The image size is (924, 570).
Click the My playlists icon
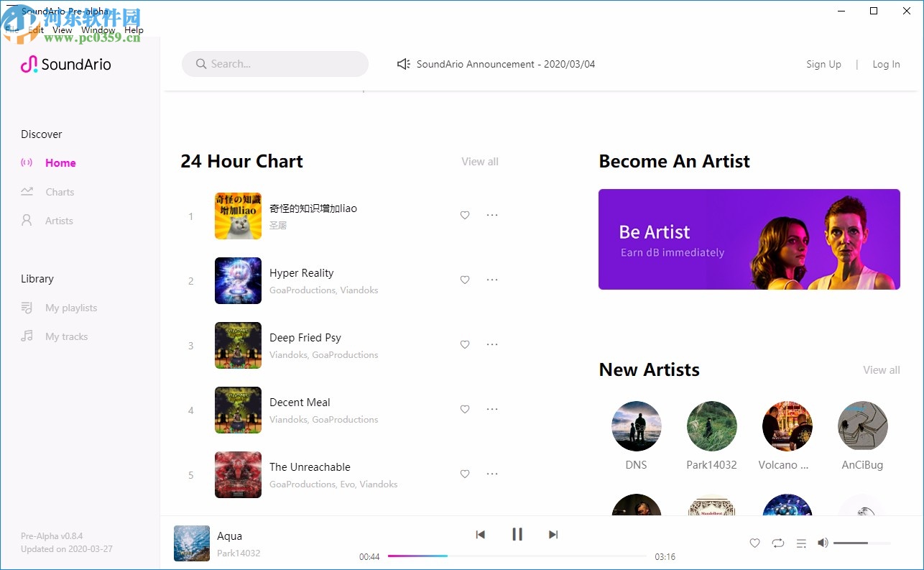pos(27,308)
